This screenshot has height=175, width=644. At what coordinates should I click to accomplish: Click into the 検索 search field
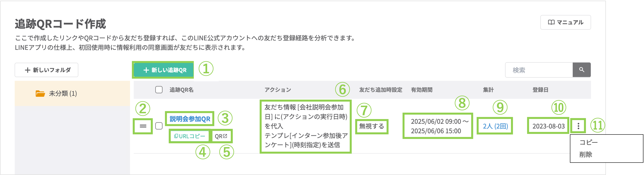(539, 70)
